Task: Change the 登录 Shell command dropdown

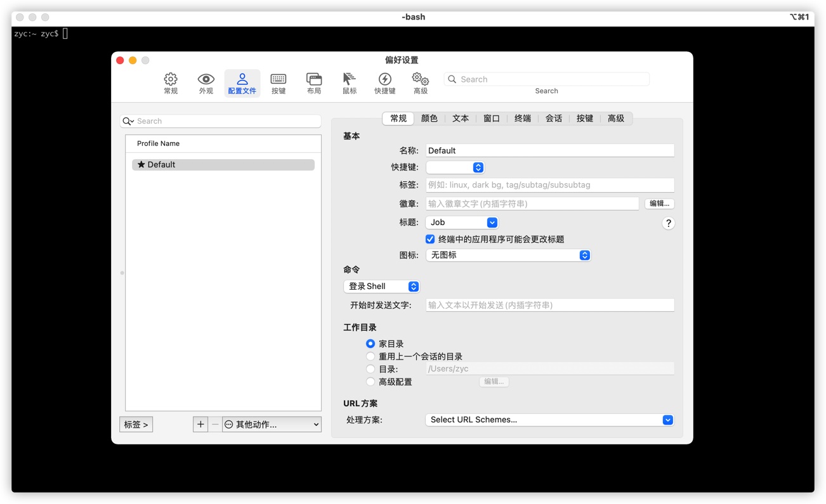Action: pos(381,286)
